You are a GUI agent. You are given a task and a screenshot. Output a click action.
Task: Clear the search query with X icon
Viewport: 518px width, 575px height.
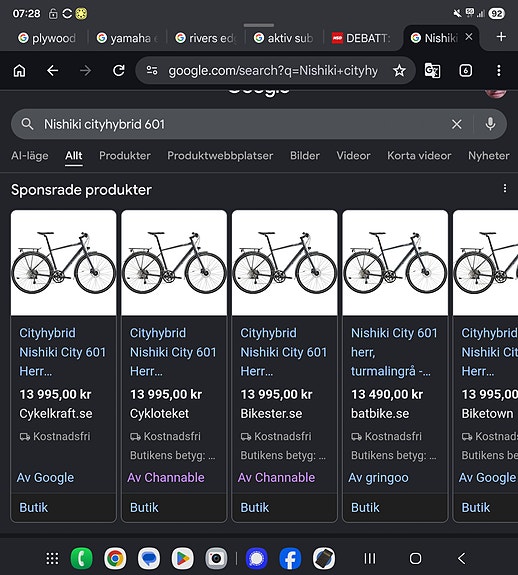click(x=457, y=124)
